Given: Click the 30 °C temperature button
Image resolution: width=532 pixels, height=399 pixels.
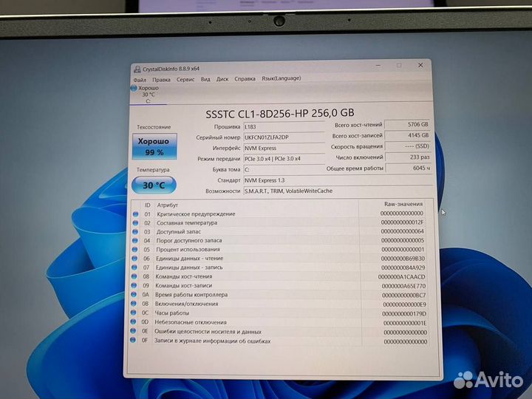Looking at the screenshot, I should click(154, 185).
